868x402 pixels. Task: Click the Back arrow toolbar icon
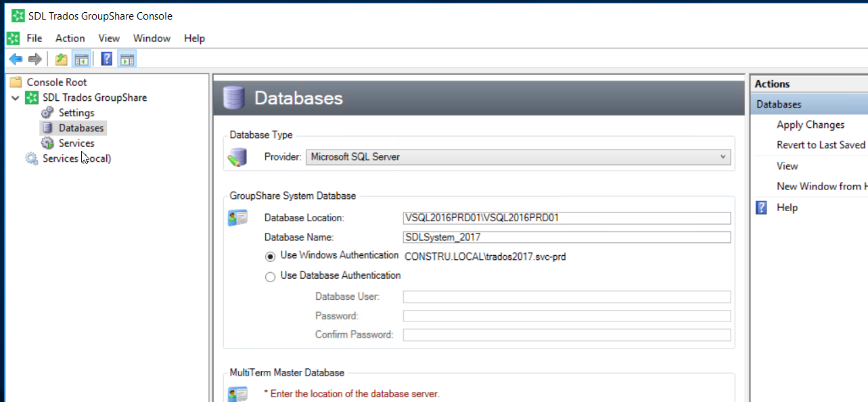[15, 60]
